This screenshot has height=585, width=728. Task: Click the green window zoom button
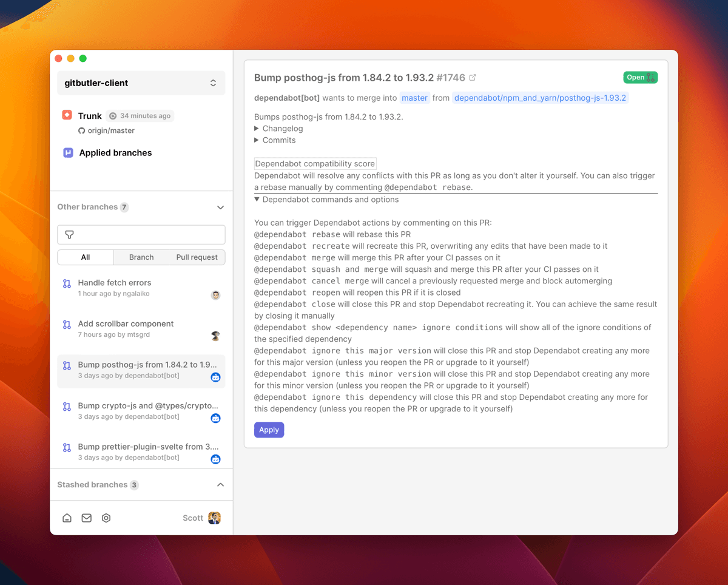(x=83, y=58)
